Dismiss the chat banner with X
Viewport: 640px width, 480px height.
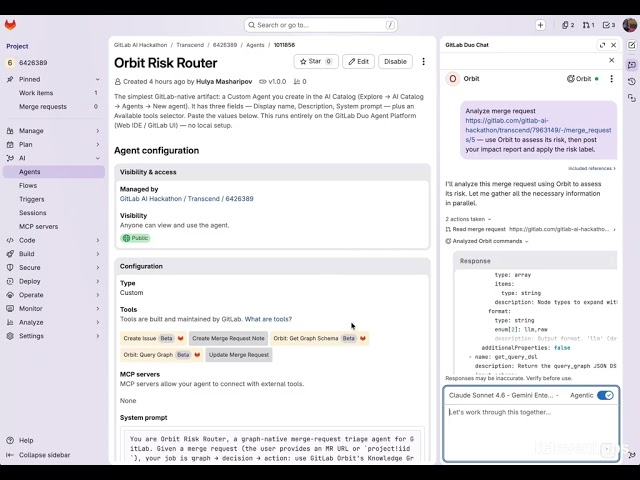tap(611, 60)
